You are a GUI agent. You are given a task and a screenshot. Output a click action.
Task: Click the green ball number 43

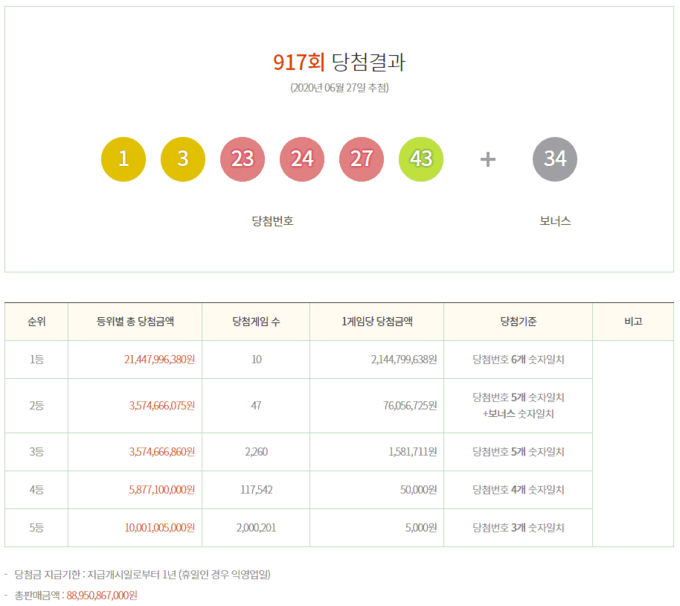tap(421, 159)
